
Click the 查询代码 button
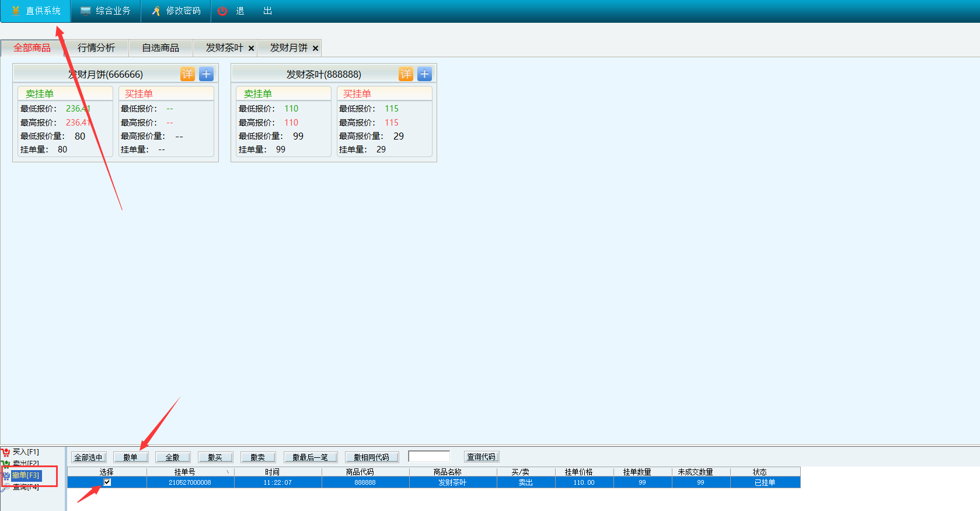pyautogui.click(x=482, y=457)
